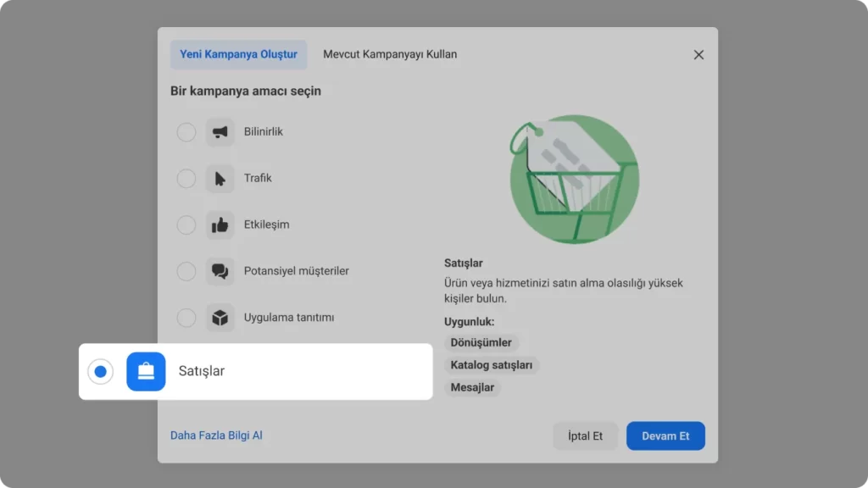The width and height of the screenshot is (868, 488).
Task: Select the Bilinirlik radio button
Action: point(186,132)
